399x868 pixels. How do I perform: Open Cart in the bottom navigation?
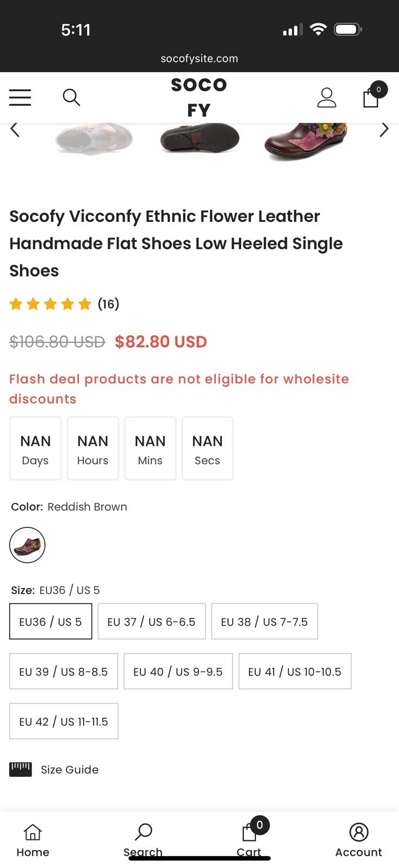[249, 839]
